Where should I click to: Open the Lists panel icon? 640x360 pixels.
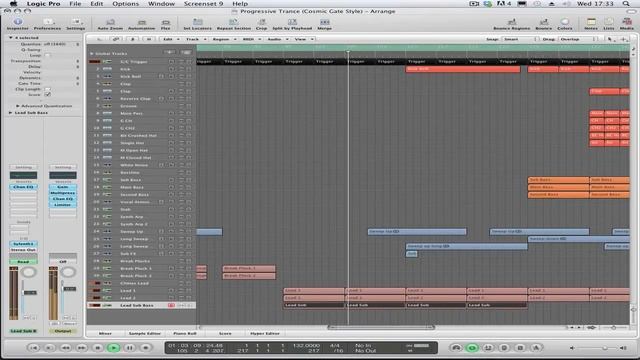pyautogui.click(x=609, y=24)
